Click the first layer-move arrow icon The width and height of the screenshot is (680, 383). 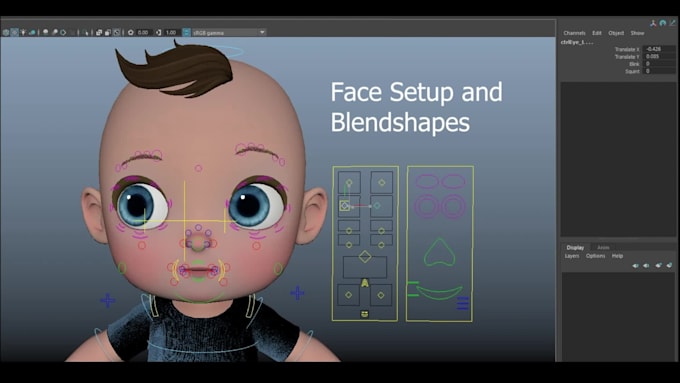(x=635, y=265)
